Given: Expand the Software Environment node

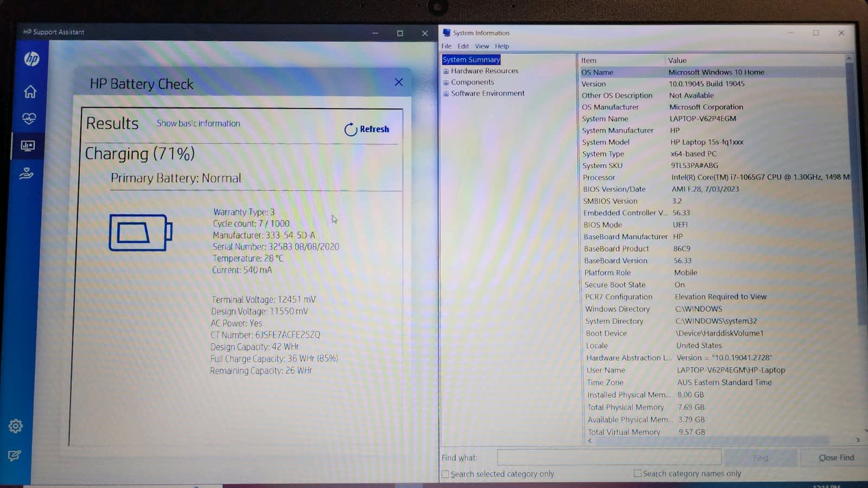Looking at the screenshot, I should coord(446,94).
